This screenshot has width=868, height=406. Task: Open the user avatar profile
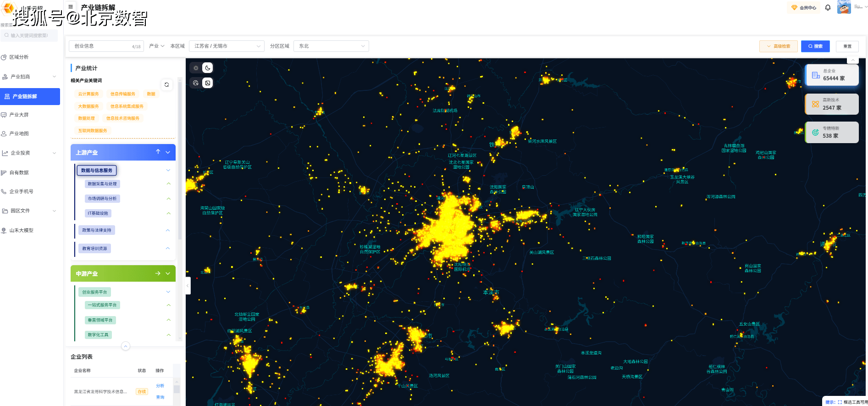point(844,7)
